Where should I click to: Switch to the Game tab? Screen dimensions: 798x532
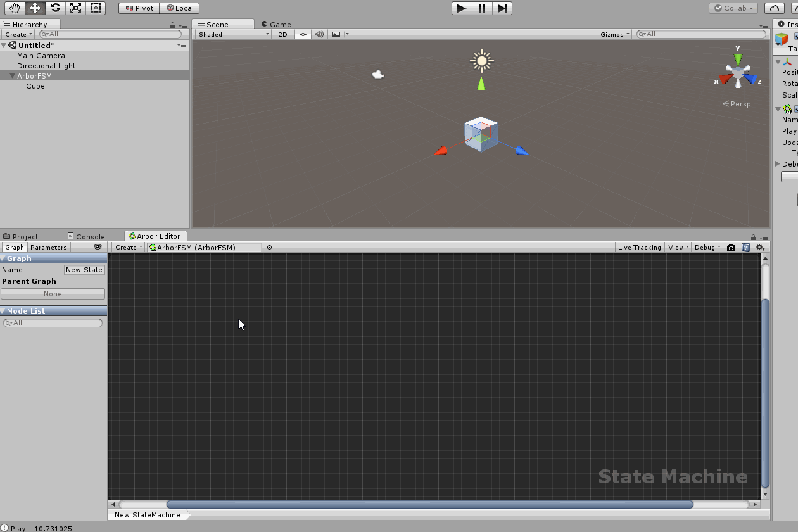[275, 25]
